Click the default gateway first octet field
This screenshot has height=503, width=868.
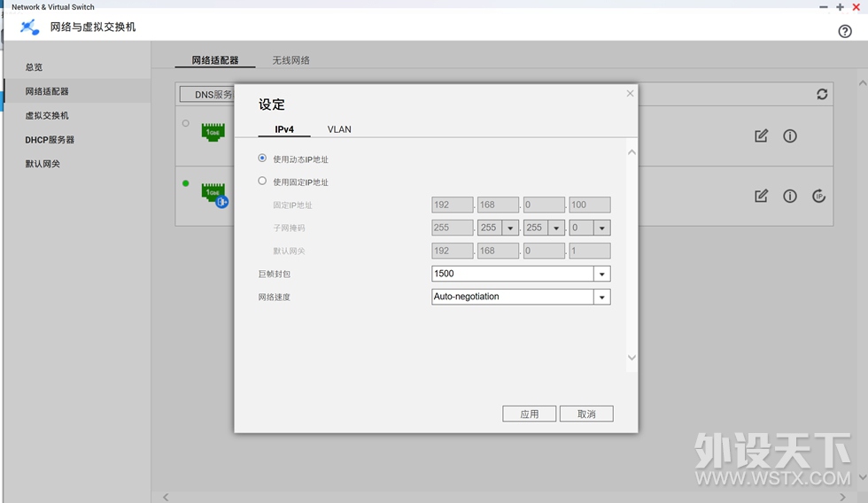pos(453,251)
